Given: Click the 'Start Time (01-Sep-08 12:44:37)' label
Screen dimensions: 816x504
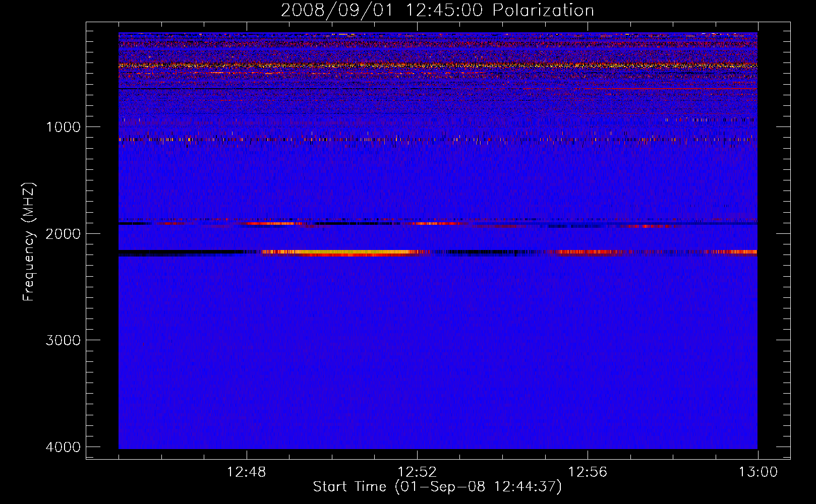Looking at the screenshot, I should pyautogui.click(x=437, y=487).
